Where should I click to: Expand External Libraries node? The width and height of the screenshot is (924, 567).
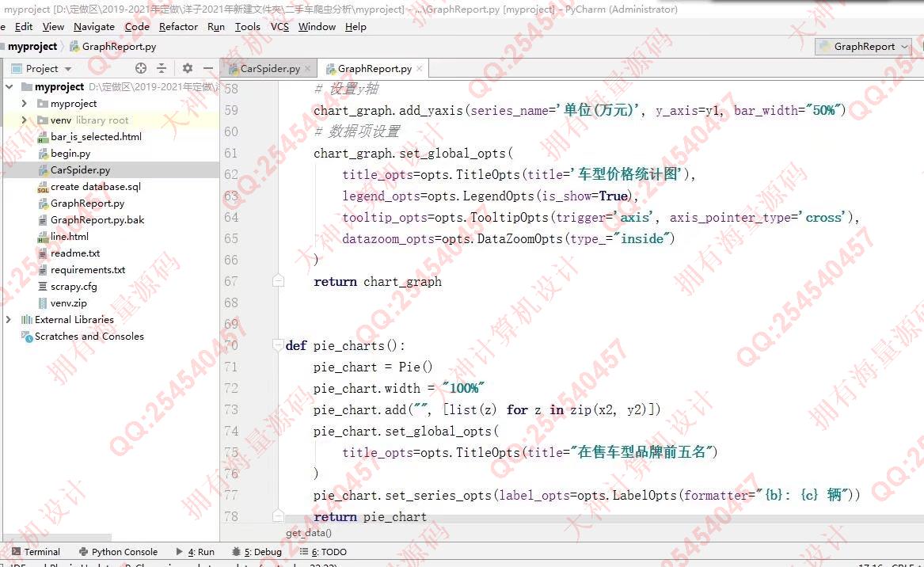(8, 319)
